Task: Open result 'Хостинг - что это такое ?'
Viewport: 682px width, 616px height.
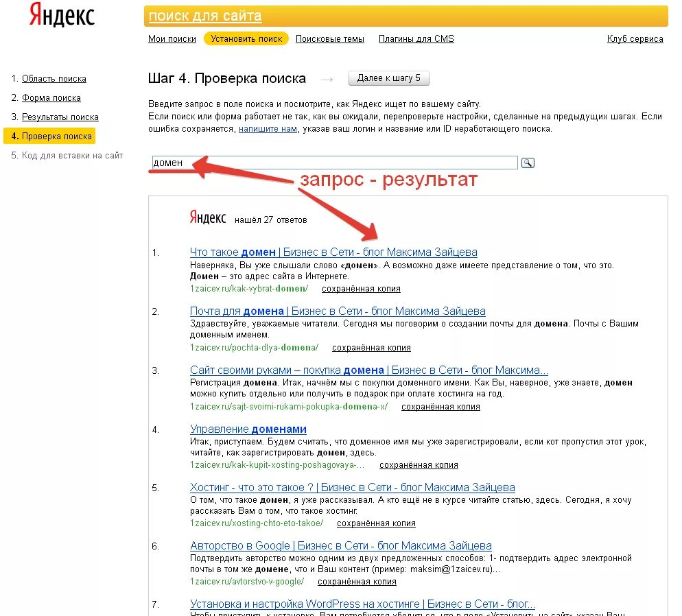Action: click(352, 487)
